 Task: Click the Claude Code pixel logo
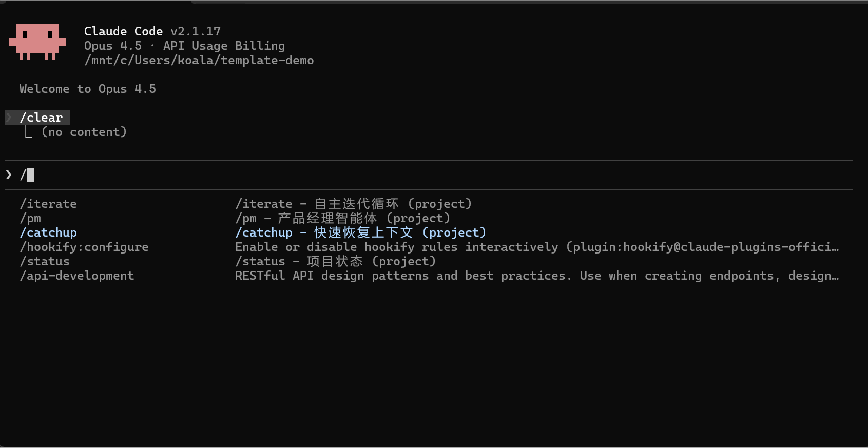pyautogui.click(x=37, y=42)
